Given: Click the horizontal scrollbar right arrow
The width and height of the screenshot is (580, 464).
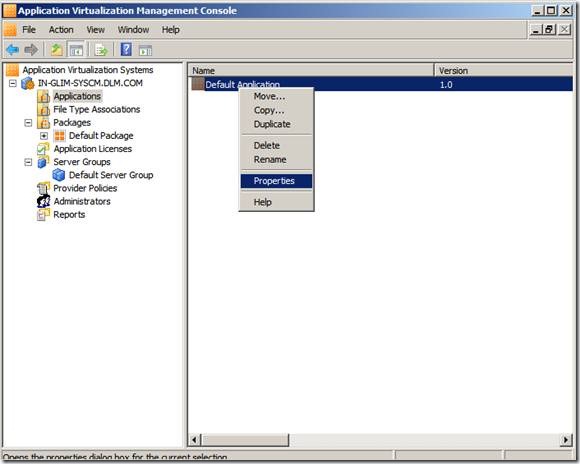Looking at the screenshot, I should tap(566, 440).
